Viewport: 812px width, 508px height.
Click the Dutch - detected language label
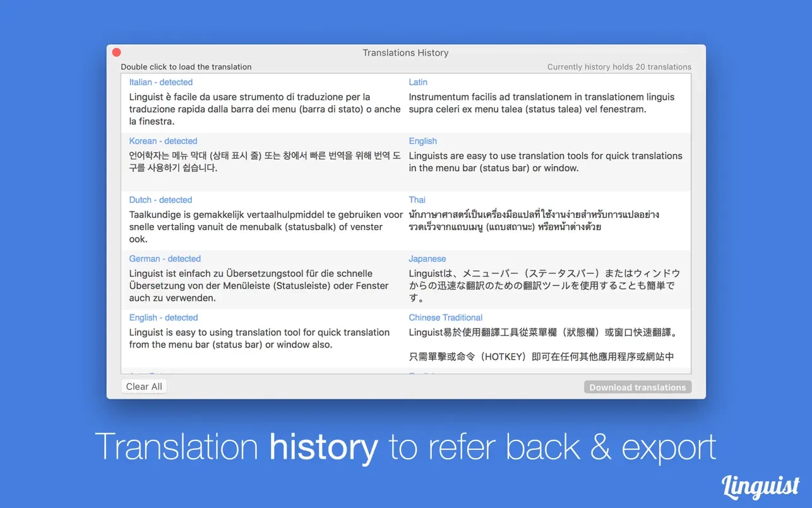point(160,200)
